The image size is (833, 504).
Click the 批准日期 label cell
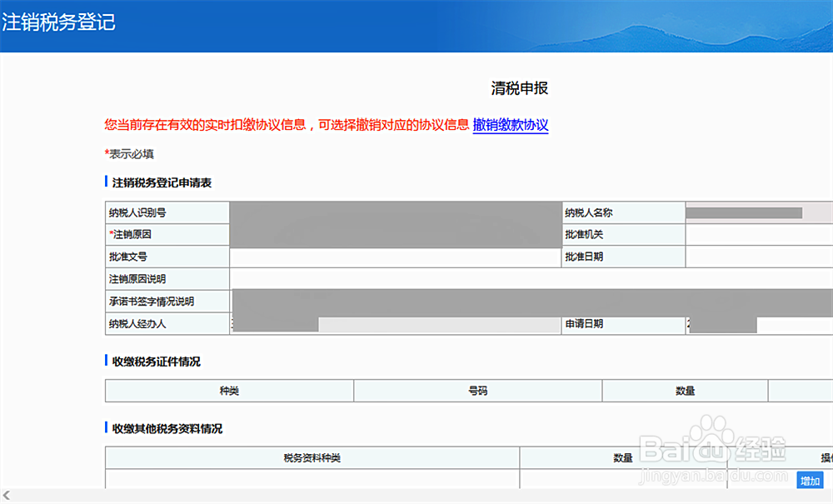coord(623,257)
